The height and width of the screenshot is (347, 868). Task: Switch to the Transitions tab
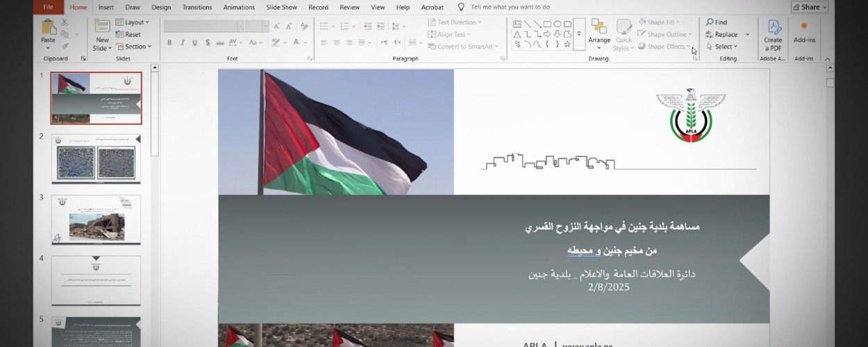pyautogui.click(x=197, y=7)
